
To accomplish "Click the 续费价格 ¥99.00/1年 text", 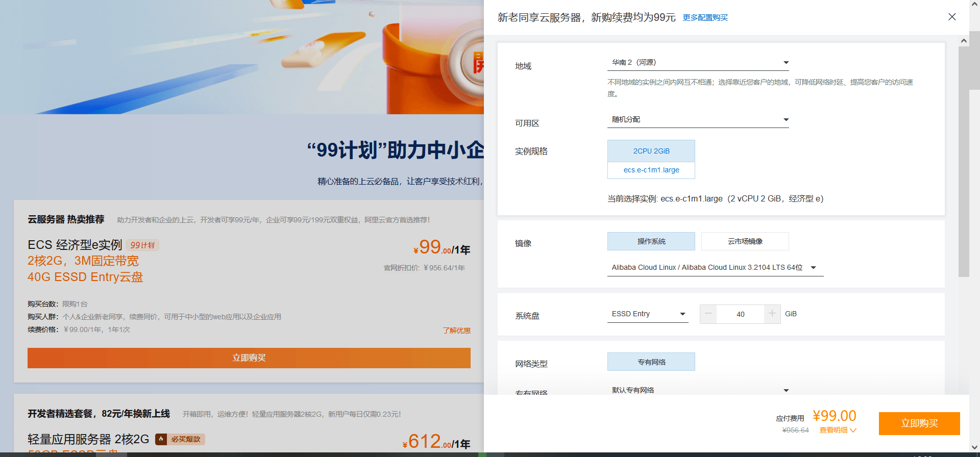I will pyautogui.click(x=79, y=329).
